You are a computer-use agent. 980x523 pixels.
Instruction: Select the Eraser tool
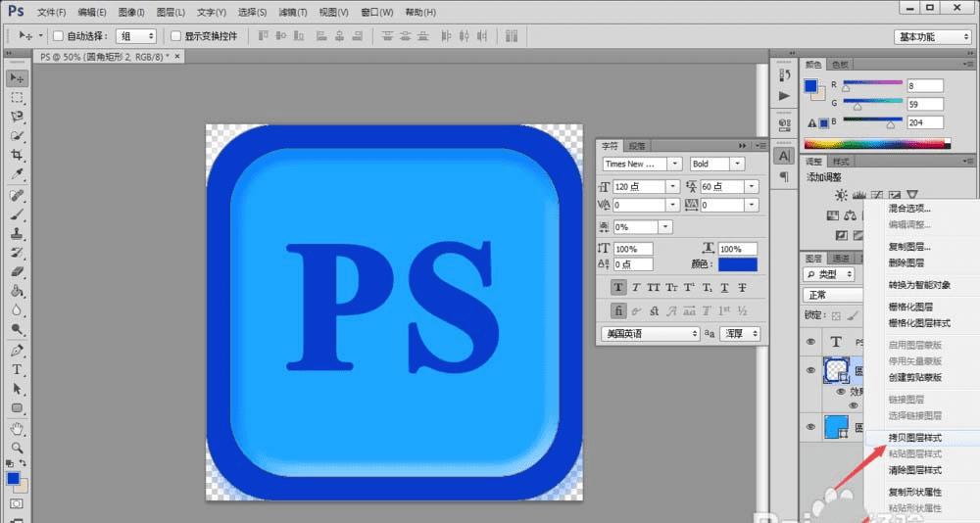tap(17, 271)
